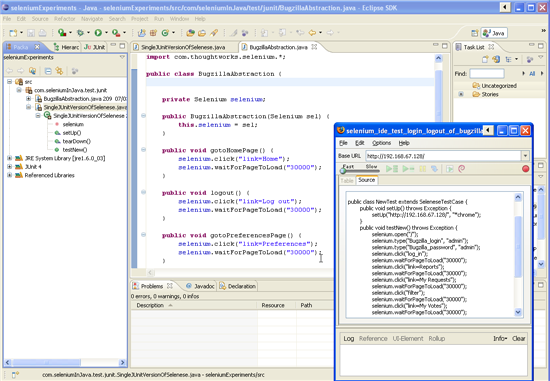
Task: Click the New Java Class icon
Action: 165,33
